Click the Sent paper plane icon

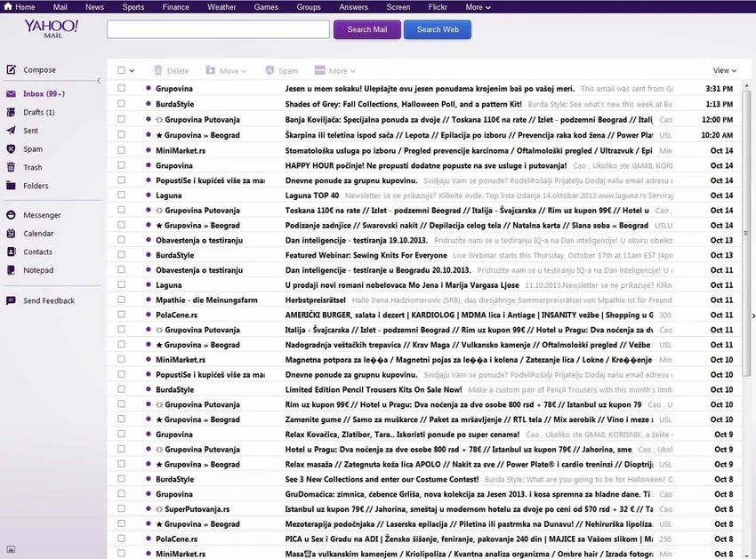click(x=11, y=131)
